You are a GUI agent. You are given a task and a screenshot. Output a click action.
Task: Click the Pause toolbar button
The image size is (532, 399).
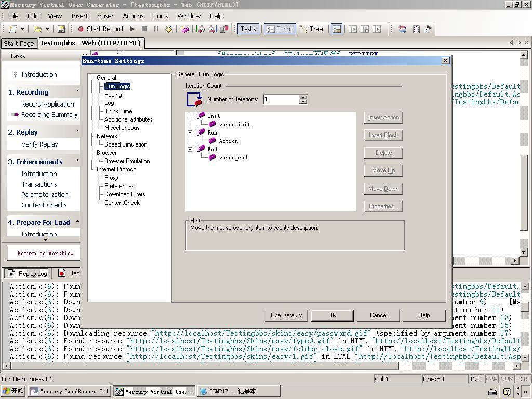point(156,29)
